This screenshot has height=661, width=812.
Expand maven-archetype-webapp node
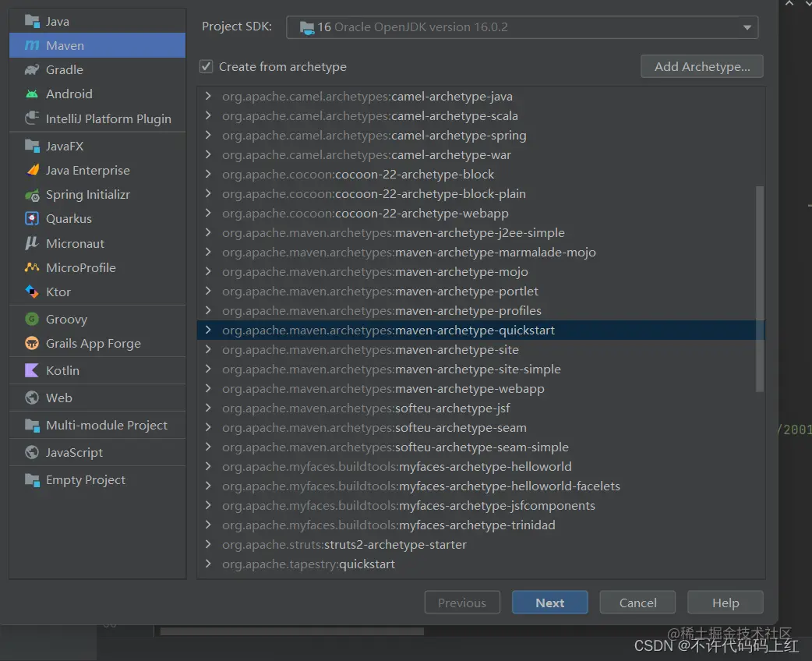(x=208, y=388)
